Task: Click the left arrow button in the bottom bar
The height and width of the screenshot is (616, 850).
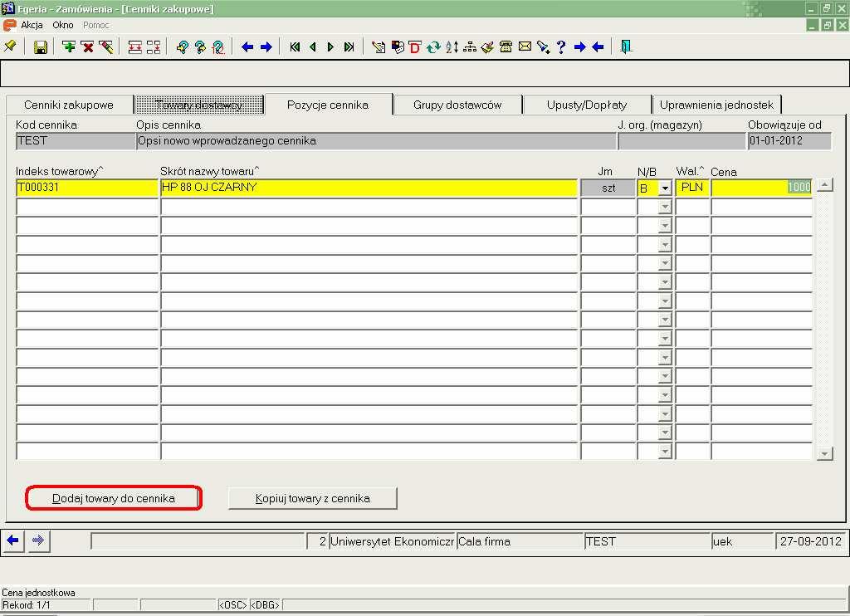Action: 13,540
